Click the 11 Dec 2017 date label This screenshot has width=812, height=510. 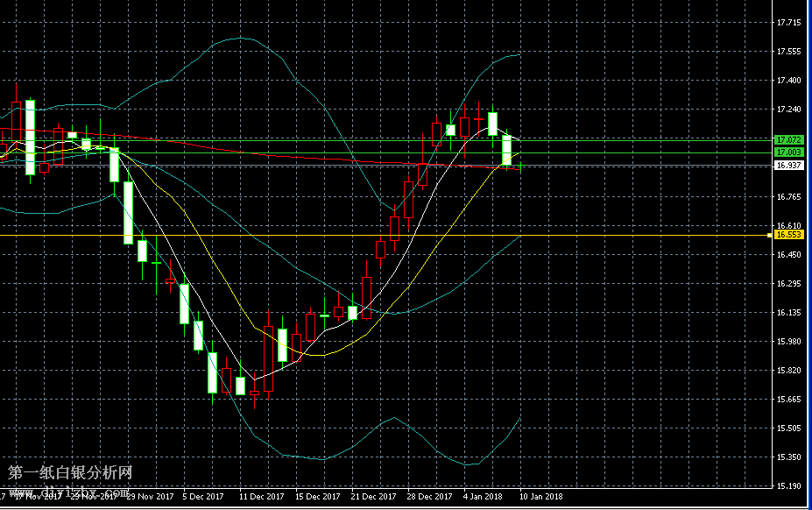point(262,497)
